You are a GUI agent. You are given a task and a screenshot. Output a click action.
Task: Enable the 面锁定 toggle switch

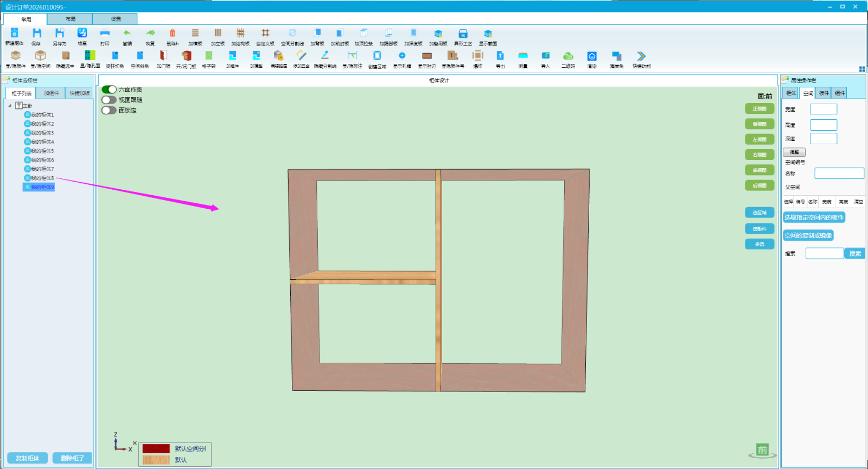click(x=109, y=110)
